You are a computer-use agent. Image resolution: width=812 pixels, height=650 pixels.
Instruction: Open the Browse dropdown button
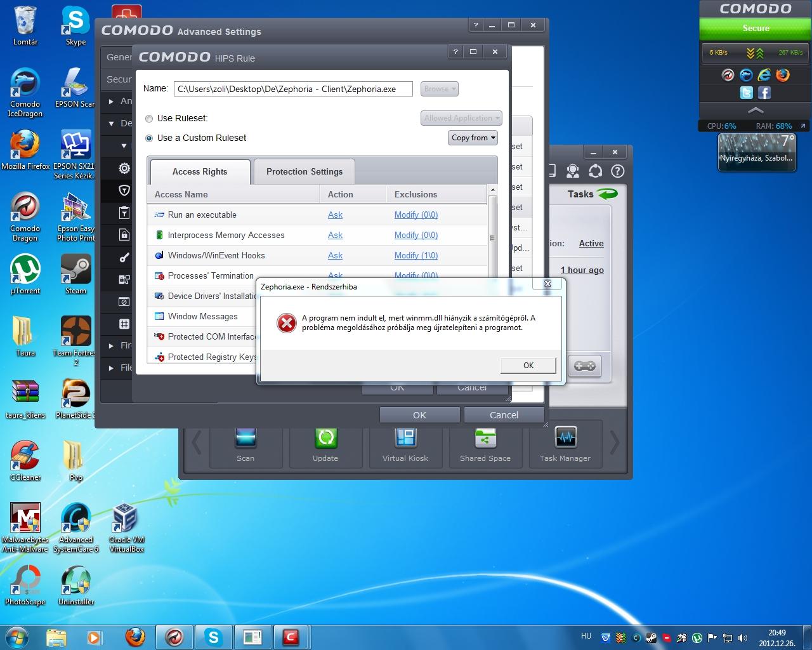(439, 89)
